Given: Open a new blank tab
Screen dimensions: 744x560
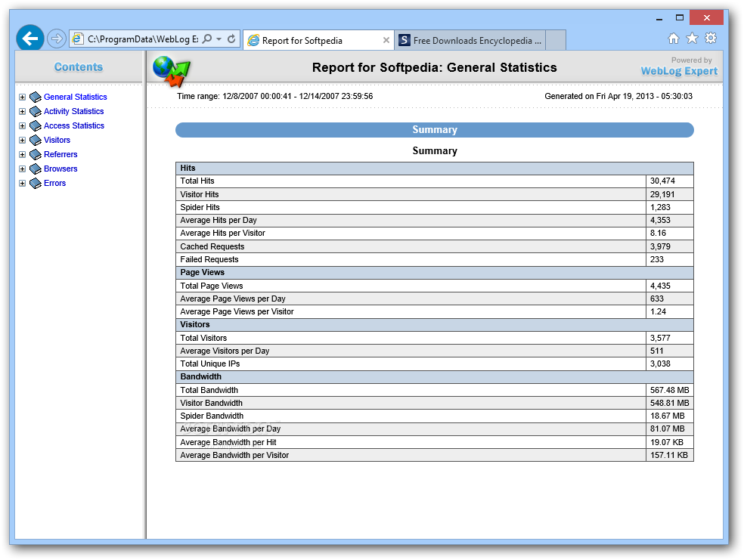Looking at the screenshot, I should 556,40.
